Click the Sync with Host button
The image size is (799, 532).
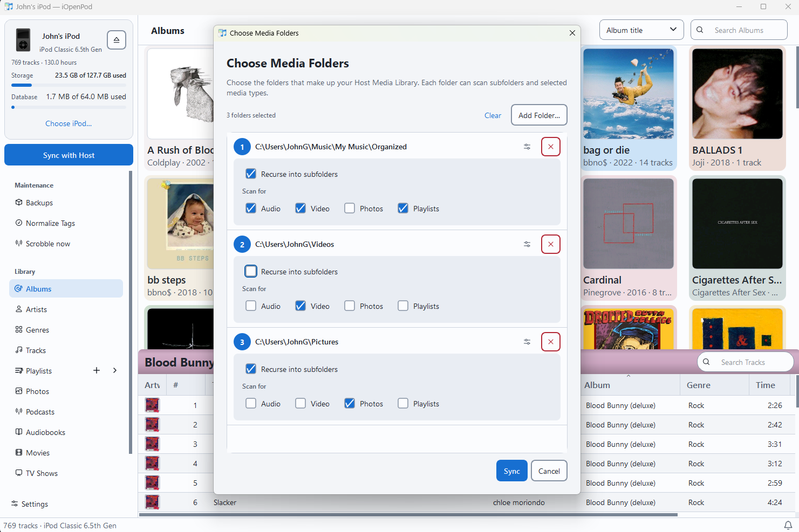pos(69,155)
